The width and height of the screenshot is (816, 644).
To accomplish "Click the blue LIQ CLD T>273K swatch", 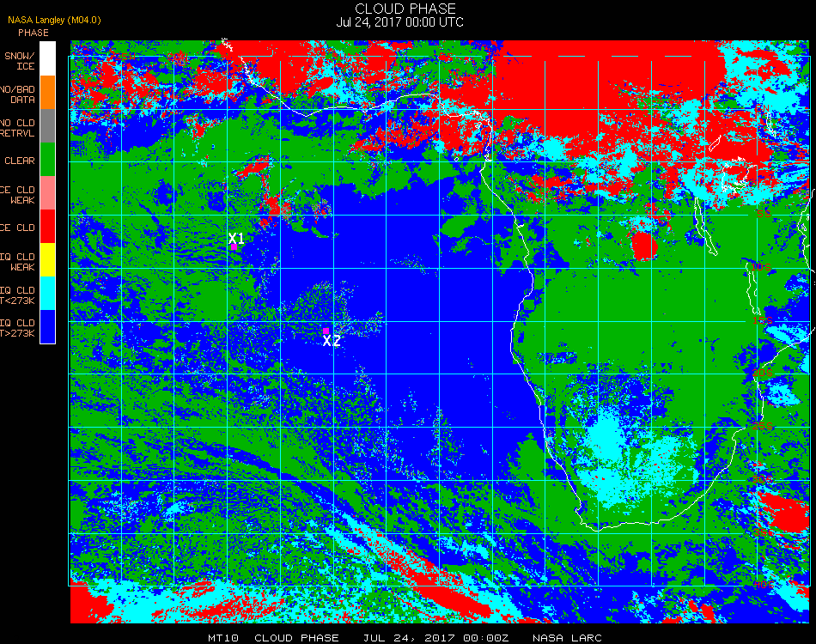I will (x=47, y=326).
